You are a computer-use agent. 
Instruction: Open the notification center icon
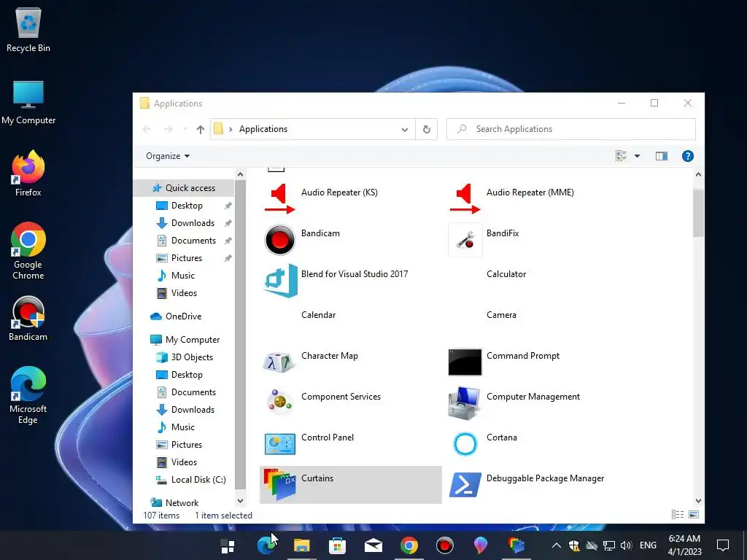(x=723, y=545)
